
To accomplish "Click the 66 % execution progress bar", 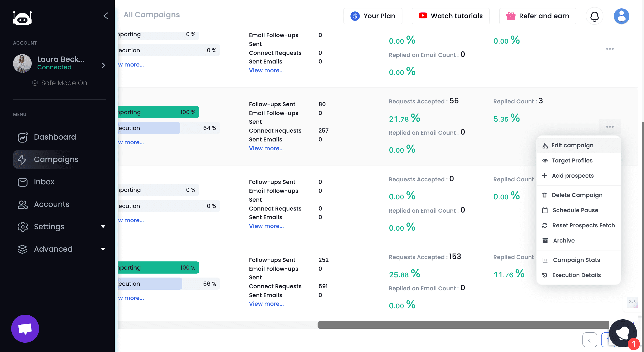I will (169, 284).
